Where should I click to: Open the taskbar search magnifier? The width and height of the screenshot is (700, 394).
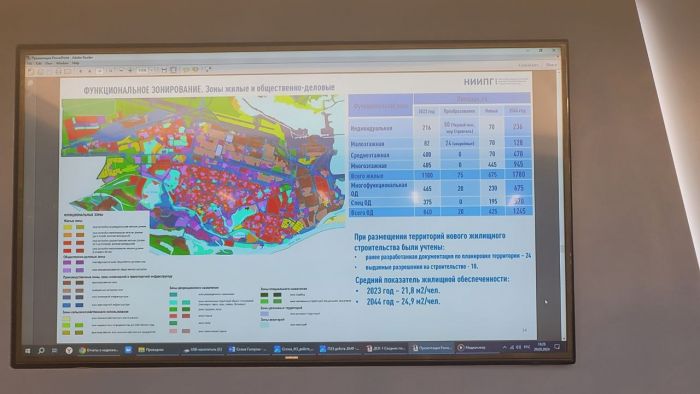click(41, 351)
